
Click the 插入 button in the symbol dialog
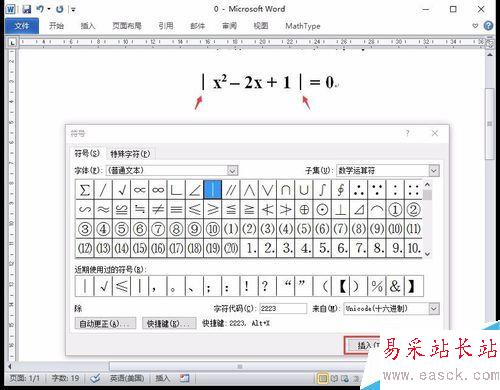363,345
